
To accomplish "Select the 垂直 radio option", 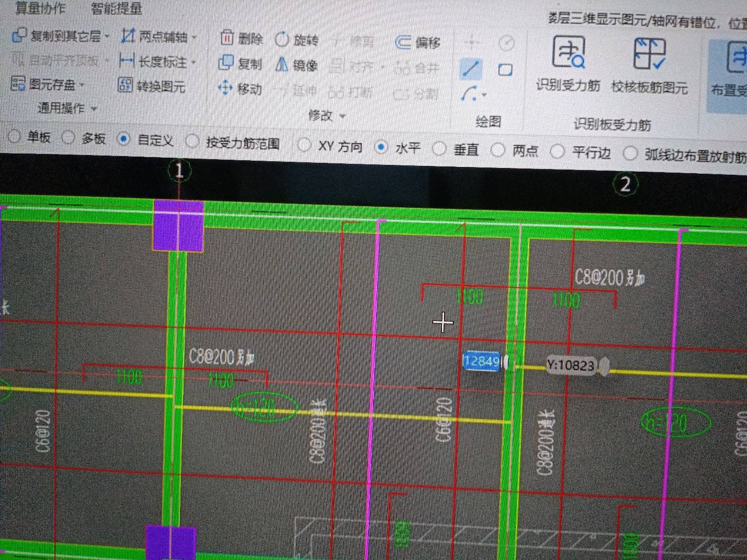I will tap(456, 149).
